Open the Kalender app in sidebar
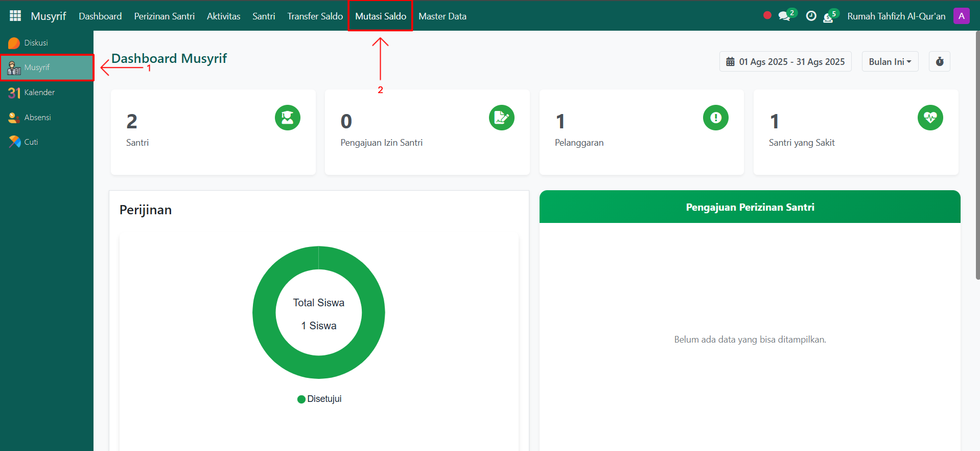The height and width of the screenshot is (451, 980). (39, 93)
